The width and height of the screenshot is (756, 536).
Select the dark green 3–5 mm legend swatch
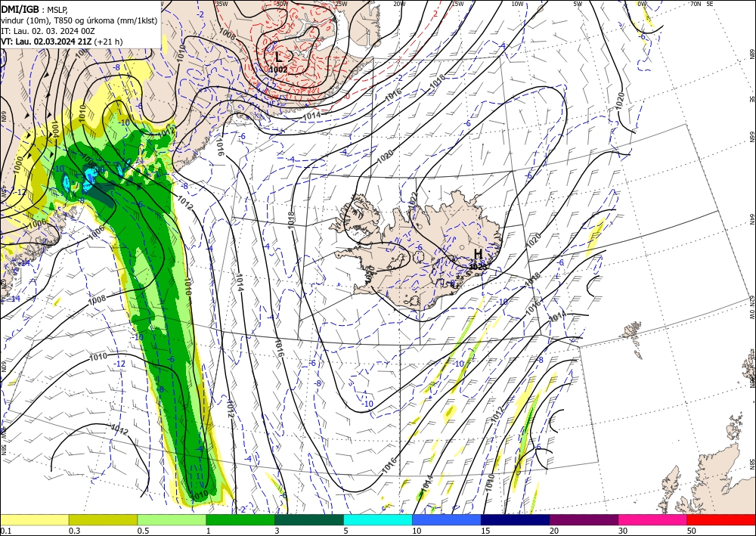coord(309,519)
